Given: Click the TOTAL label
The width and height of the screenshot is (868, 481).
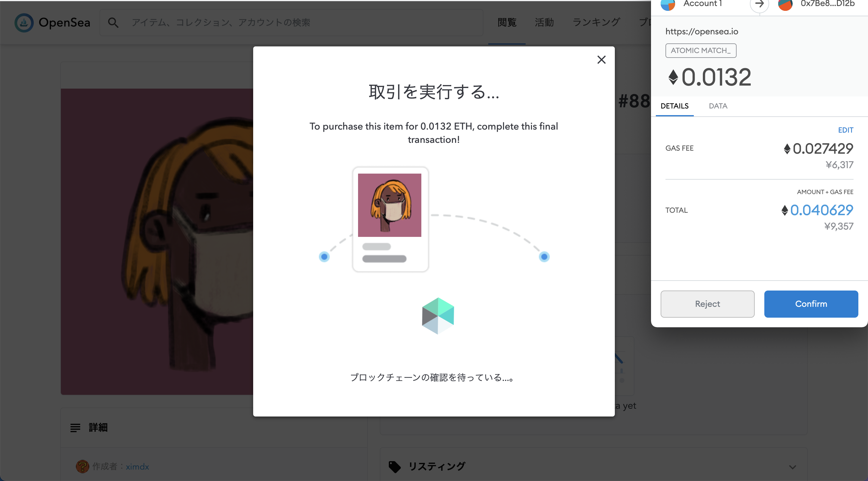Looking at the screenshot, I should click(676, 210).
